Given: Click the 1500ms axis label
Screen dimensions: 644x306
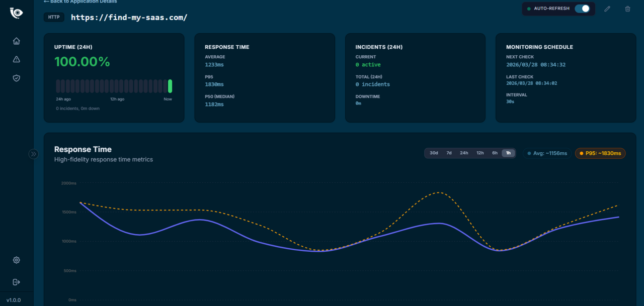Looking at the screenshot, I should tap(68, 213).
